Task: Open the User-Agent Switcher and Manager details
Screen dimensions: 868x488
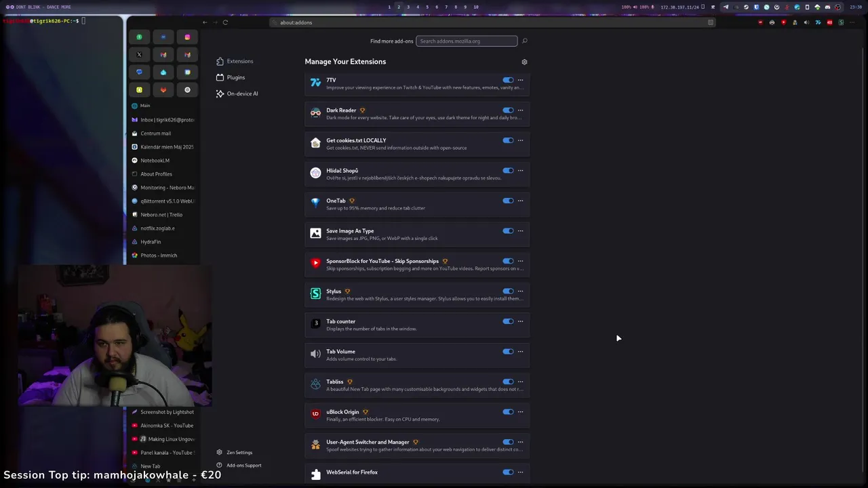Action: [417, 445]
